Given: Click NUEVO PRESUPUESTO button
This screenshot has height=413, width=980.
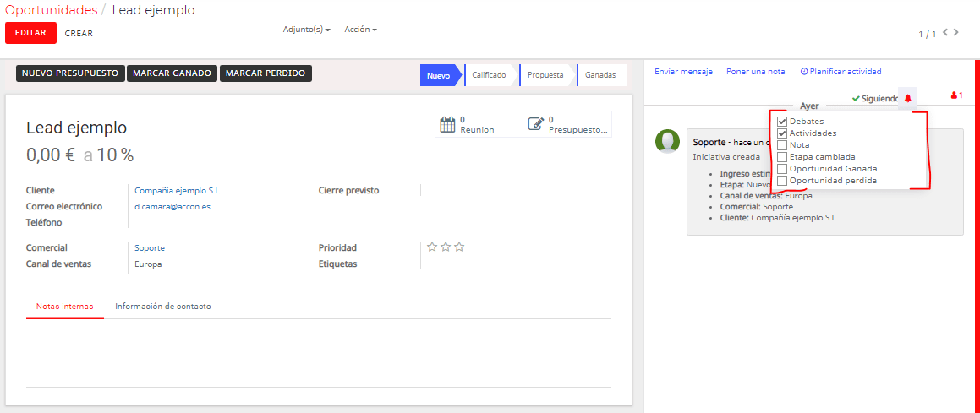Looking at the screenshot, I should [x=71, y=73].
